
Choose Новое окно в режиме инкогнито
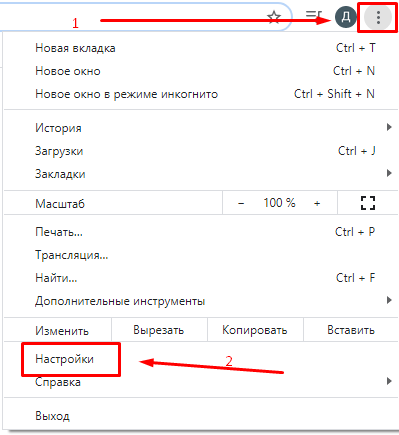point(201,94)
